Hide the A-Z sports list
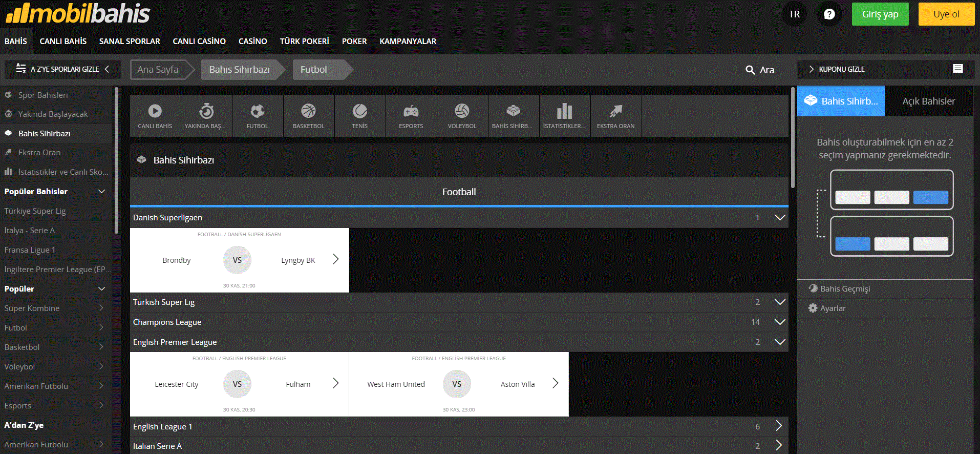The width and height of the screenshot is (980, 454). [62, 69]
